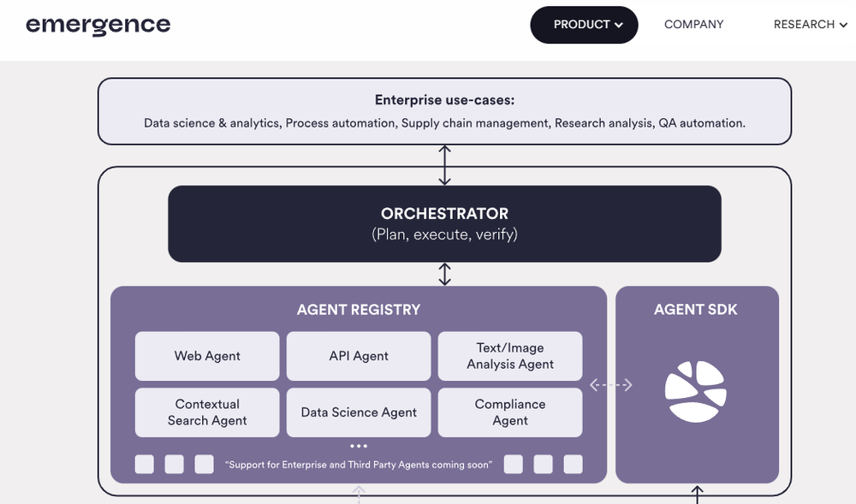Select the Compliance Agent box

click(x=510, y=412)
